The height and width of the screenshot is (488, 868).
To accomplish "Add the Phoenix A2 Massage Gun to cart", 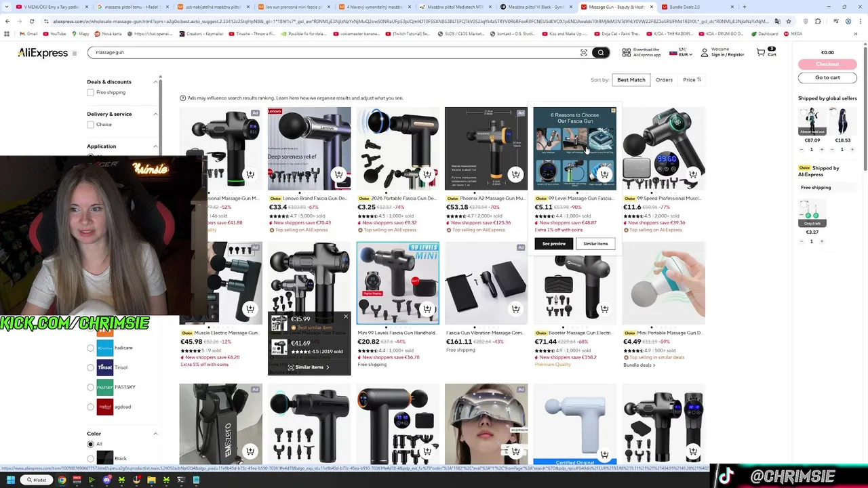I will (x=515, y=174).
